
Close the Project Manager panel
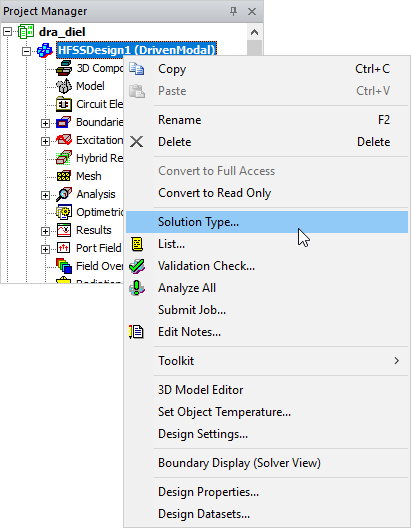point(252,11)
